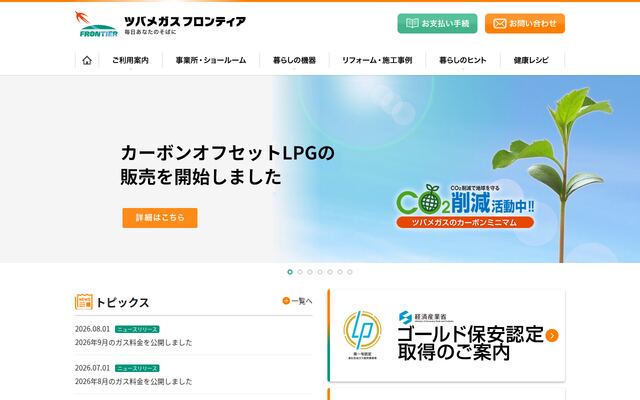Select the second carousel slide dot
Screen dimensions: 640x400
pos(300,272)
